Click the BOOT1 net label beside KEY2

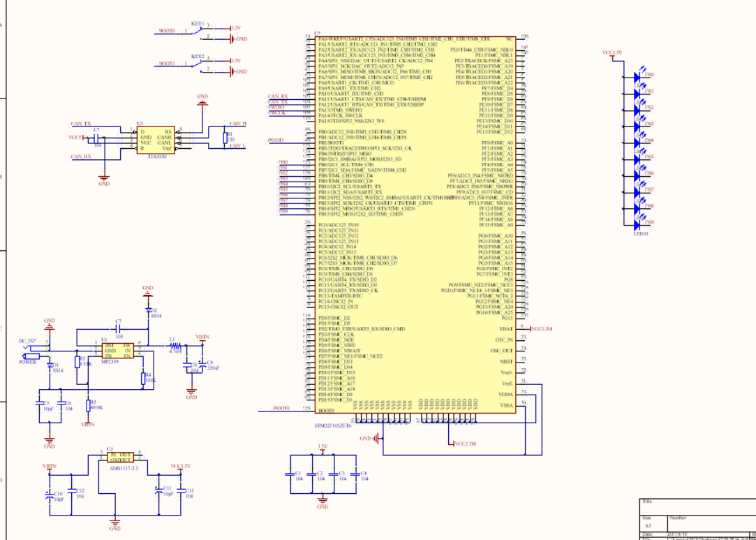[x=167, y=63]
